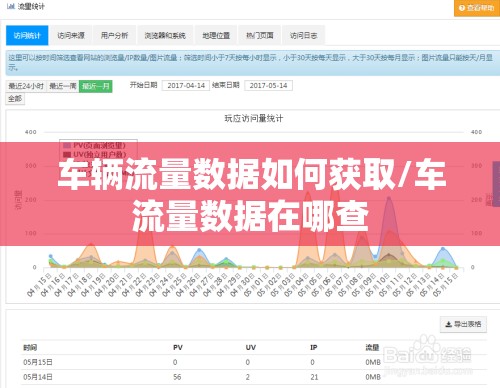Go to the 浏览器和系统 tab
This screenshot has height=388, width=500.
tap(165, 35)
